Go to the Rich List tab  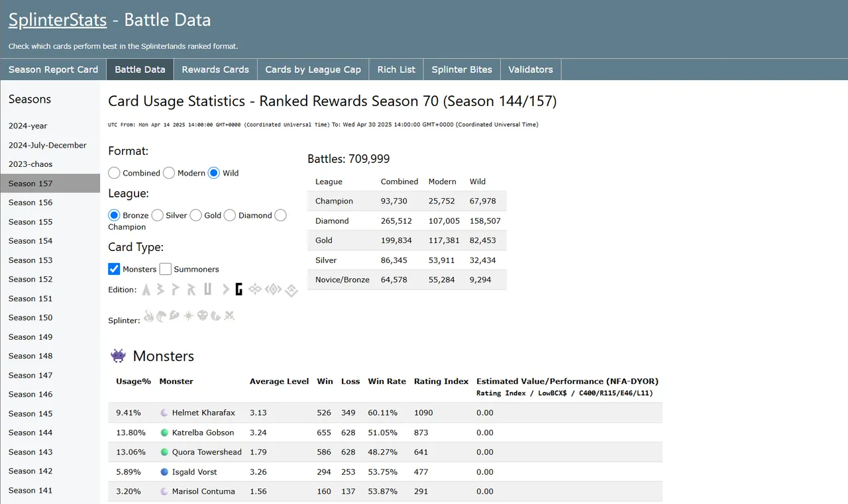point(396,70)
